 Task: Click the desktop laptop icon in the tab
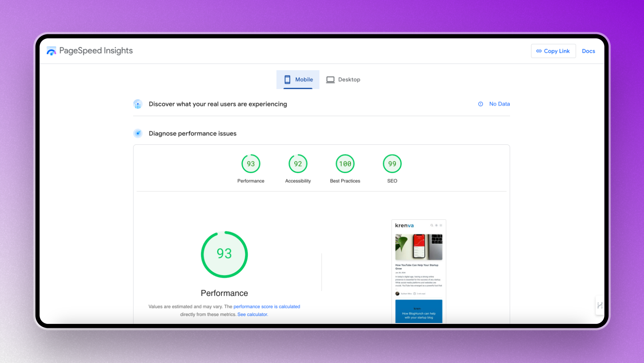[330, 80]
